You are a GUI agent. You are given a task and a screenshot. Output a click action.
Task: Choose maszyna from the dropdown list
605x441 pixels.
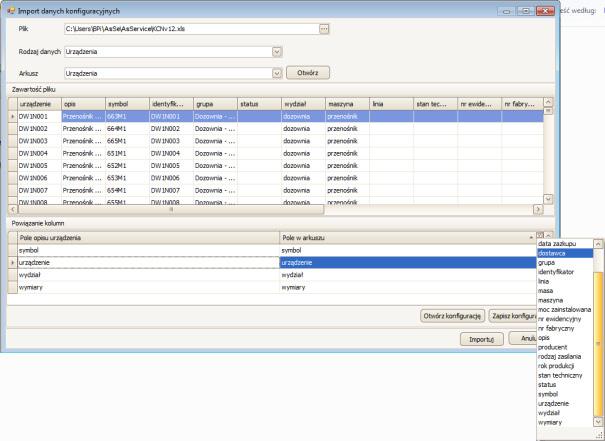tap(565, 300)
